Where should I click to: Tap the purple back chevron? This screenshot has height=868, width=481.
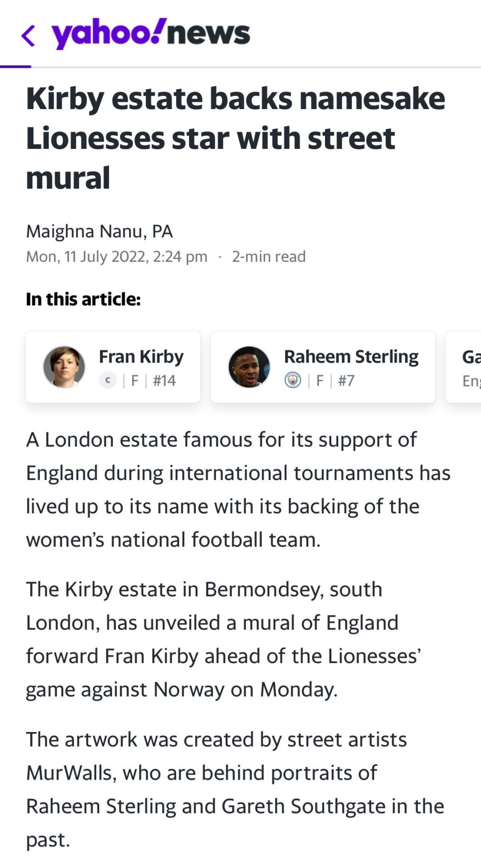coord(28,35)
